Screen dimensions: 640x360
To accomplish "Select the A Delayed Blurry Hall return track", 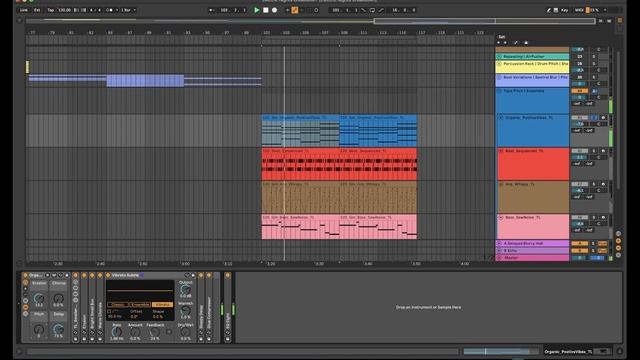I will [x=532, y=243].
